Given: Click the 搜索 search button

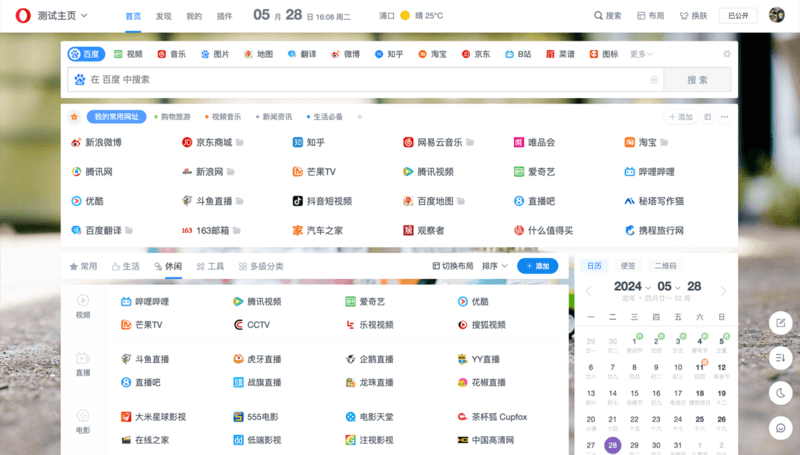Looking at the screenshot, I should point(697,80).
